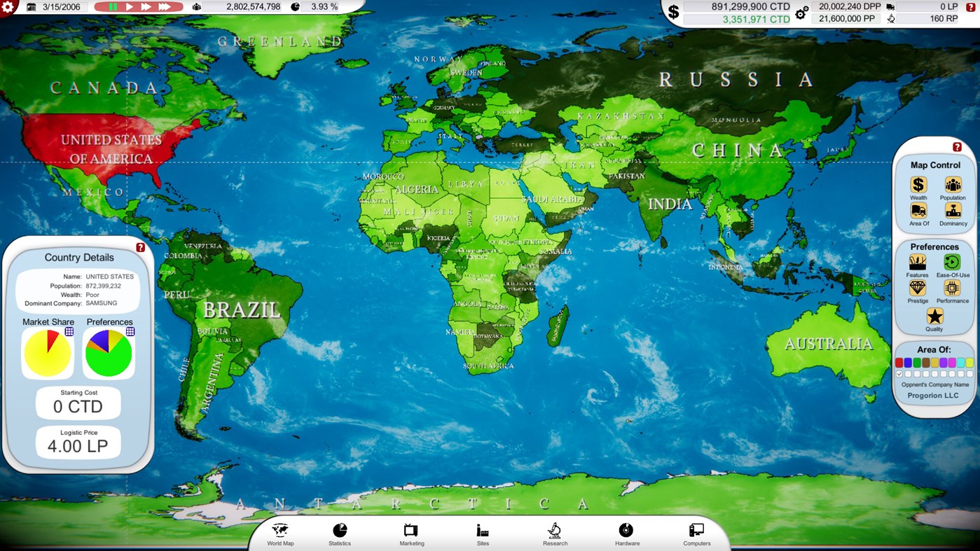
Task: Open Market Share data table icon
Action: pyautogui.click(x=69, y=331)
